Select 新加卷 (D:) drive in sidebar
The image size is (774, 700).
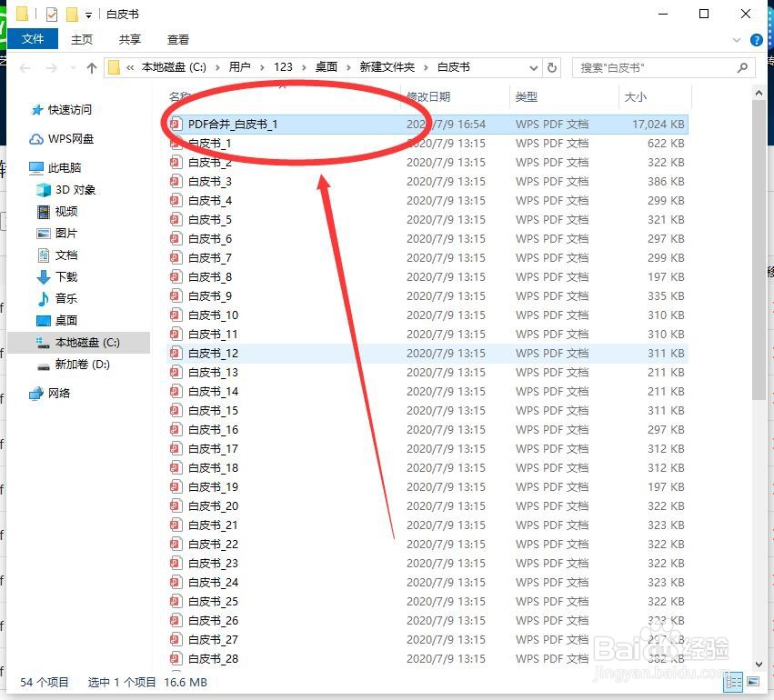click(x=74, y=364)
